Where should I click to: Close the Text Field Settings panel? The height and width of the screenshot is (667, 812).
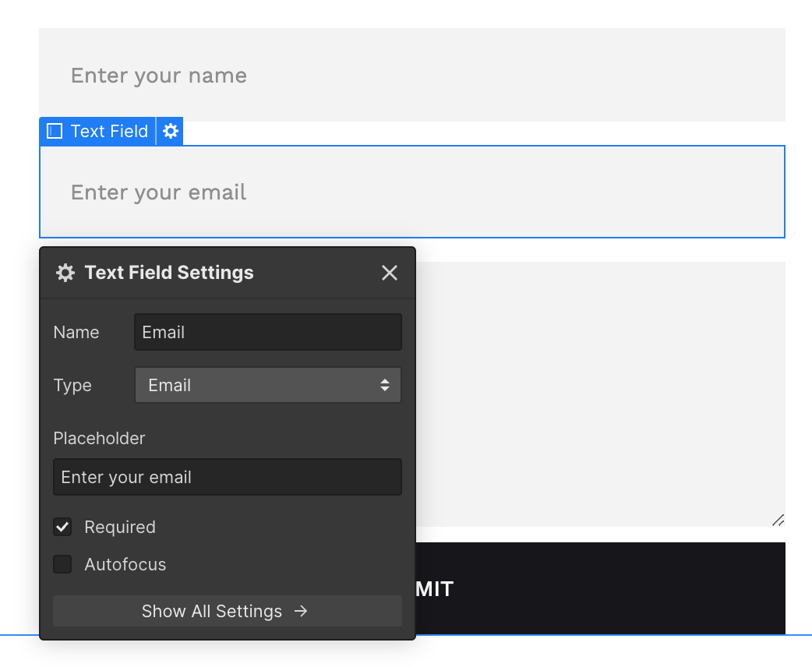pyautogui.click(x=390, y=273)
